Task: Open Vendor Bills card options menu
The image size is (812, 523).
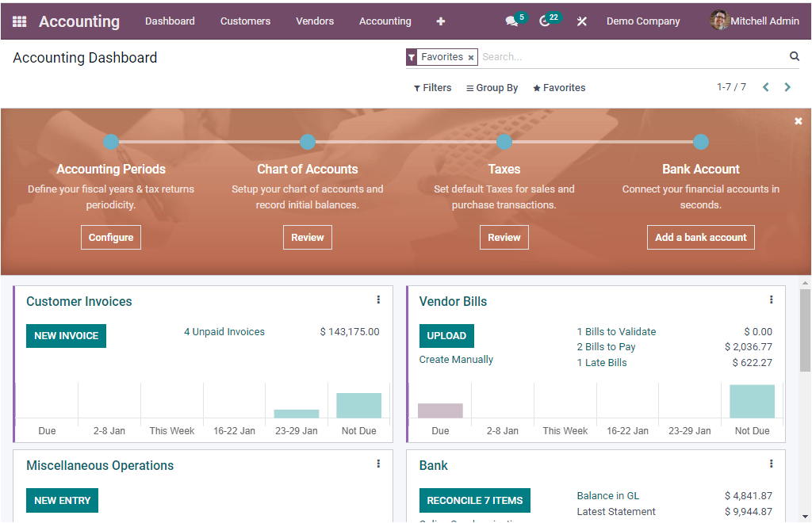Action: [771, 300]
